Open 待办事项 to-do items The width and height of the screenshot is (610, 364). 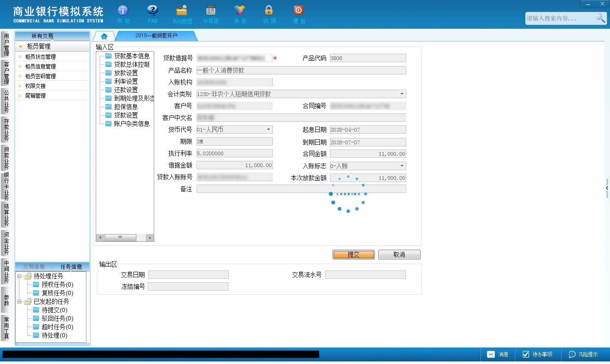537,354
